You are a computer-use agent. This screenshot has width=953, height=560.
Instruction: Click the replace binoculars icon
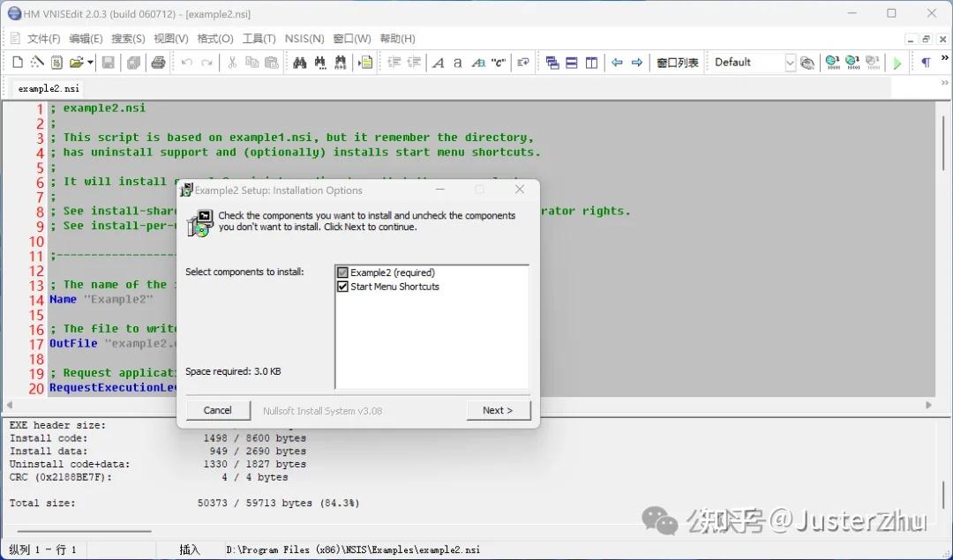(340, 63)
